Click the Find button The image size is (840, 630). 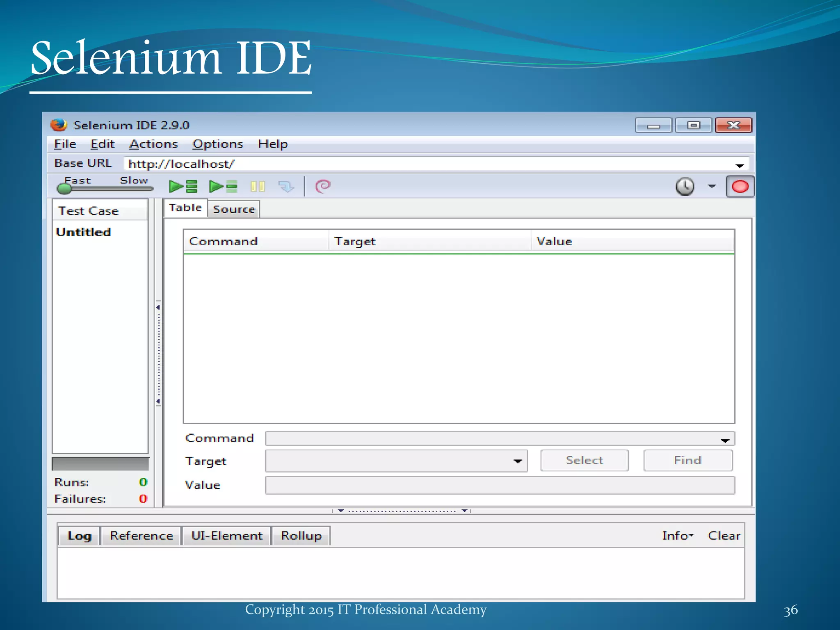point(688,460)
